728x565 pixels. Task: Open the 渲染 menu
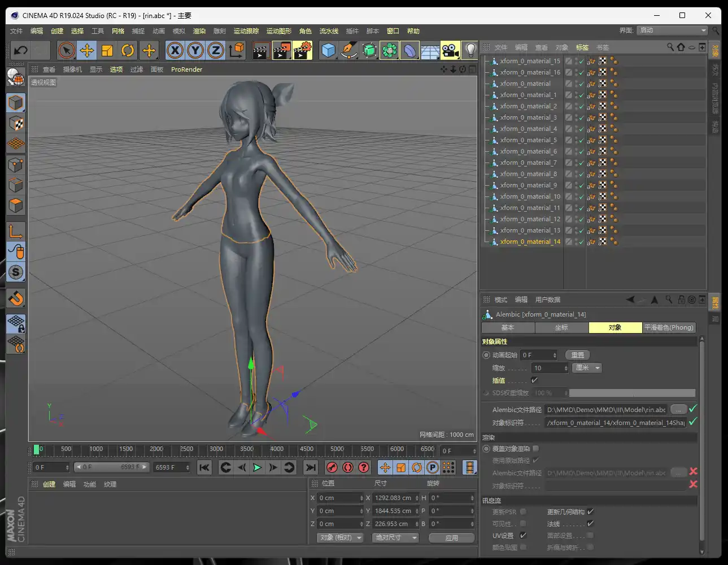pyautogui.click(x=199, y=31)
